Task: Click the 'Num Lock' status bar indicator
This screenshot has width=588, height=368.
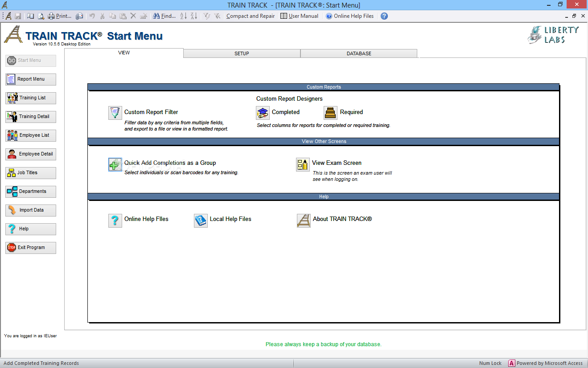Action: [490, 364]
